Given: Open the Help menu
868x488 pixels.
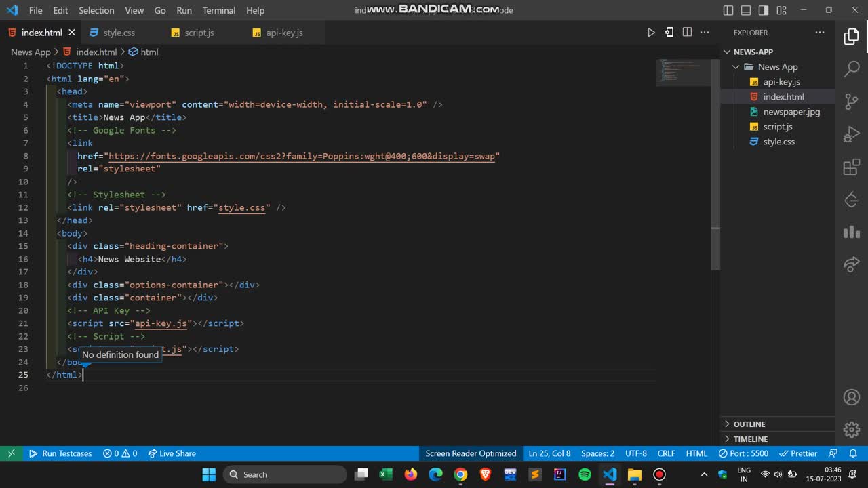Looking at the screenshot, I should point(256,10).
